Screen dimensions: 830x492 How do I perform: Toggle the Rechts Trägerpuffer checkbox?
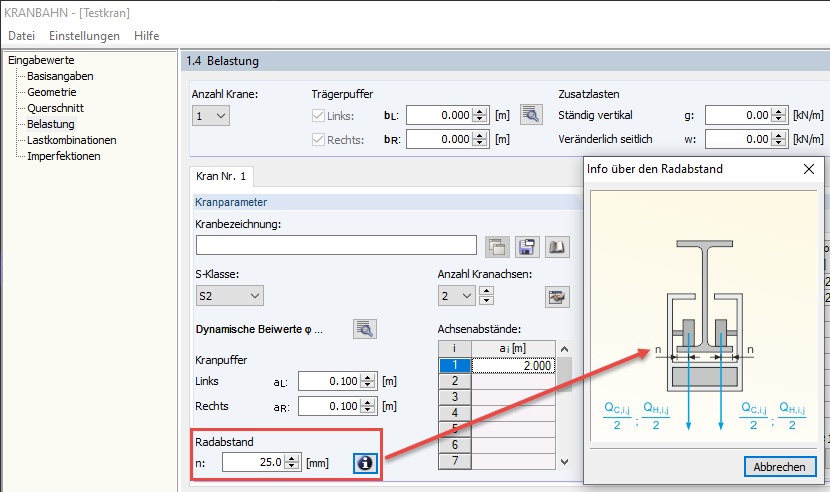tap(318, 140)
